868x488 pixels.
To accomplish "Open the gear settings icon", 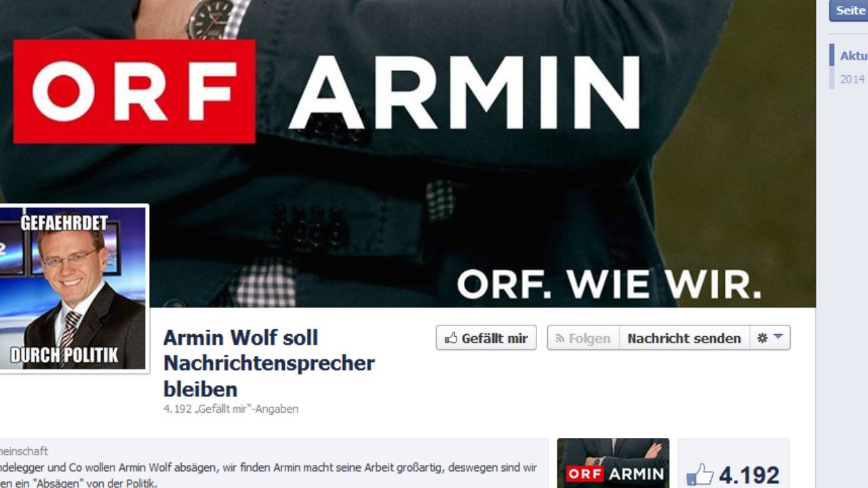I will pos(762,338).
